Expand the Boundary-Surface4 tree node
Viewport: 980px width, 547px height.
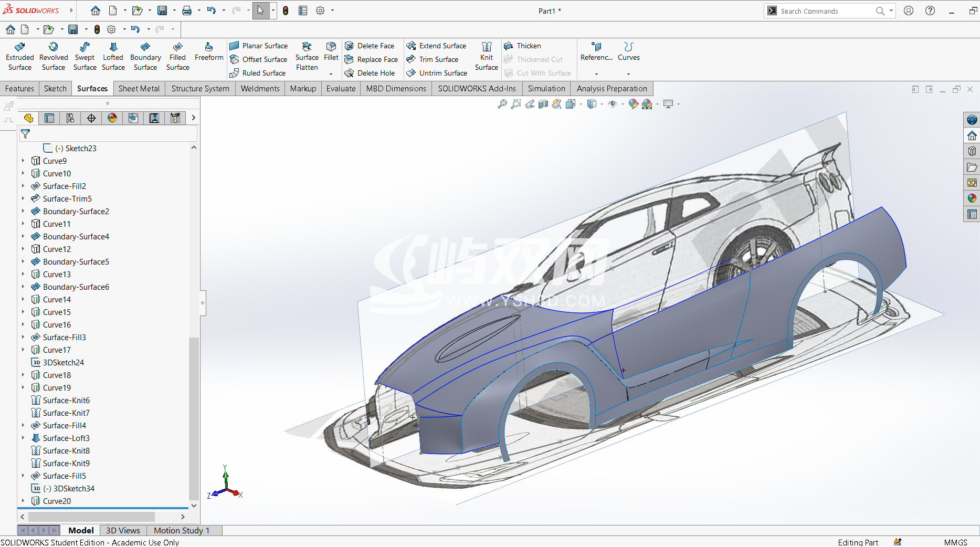[x=23, y=236]
